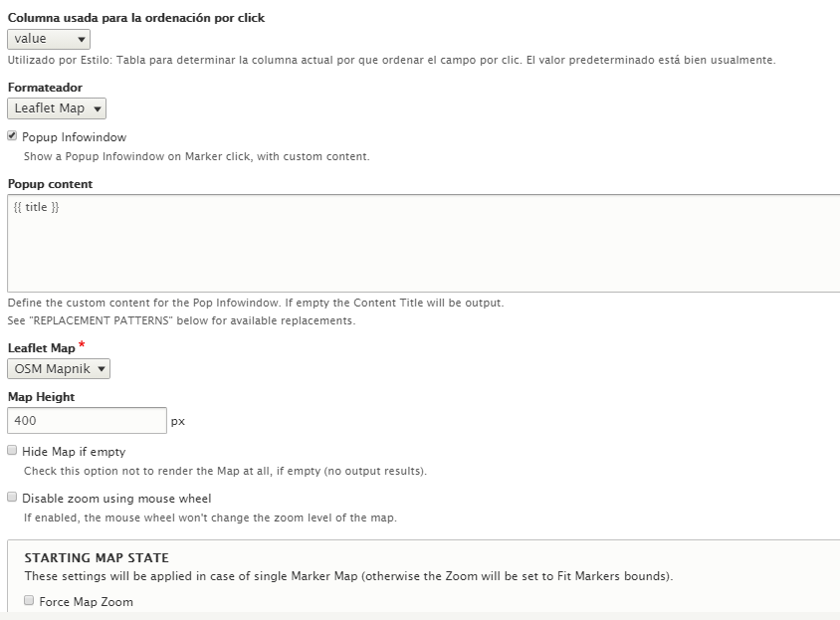The width and height of the screenshot is (840, 620).
Task: Tick 'Disable zoom using mouse wheel' checkbox
Action: (12, 497)
